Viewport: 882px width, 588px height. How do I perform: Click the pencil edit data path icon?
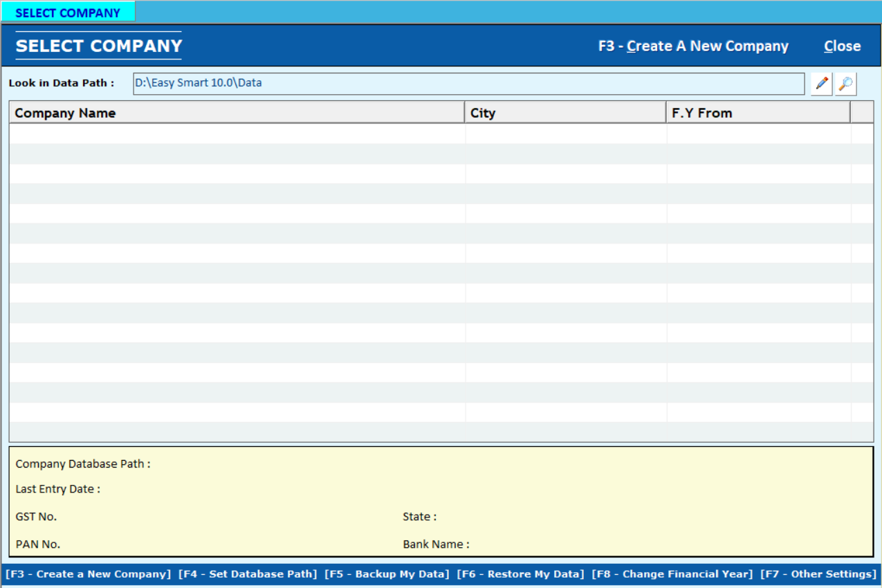[x=821, y=84]
